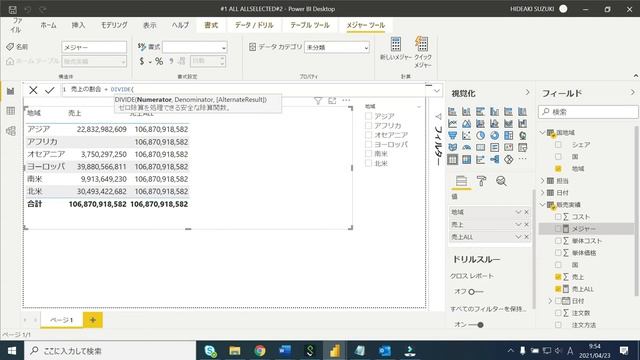The width and height of the screenshot is (640, 360).
Task: Open Chrome from the taskbar
Action: (x=260, y=351)
